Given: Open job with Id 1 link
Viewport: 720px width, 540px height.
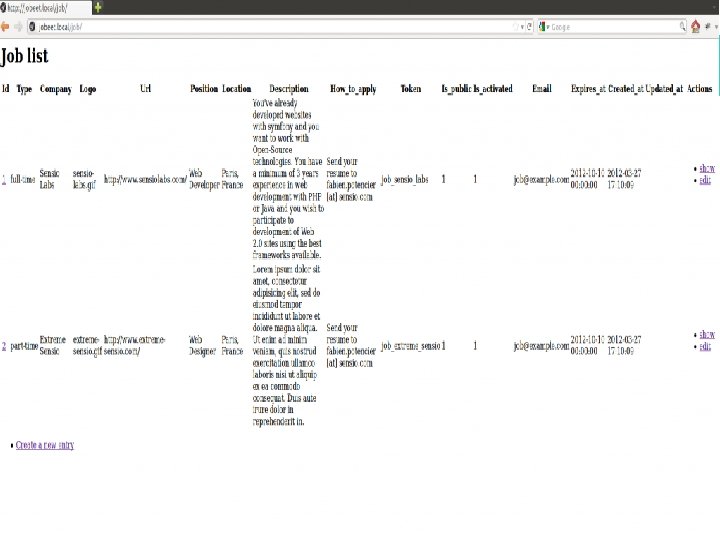Looking at the screenshot, I should [4, 179].
